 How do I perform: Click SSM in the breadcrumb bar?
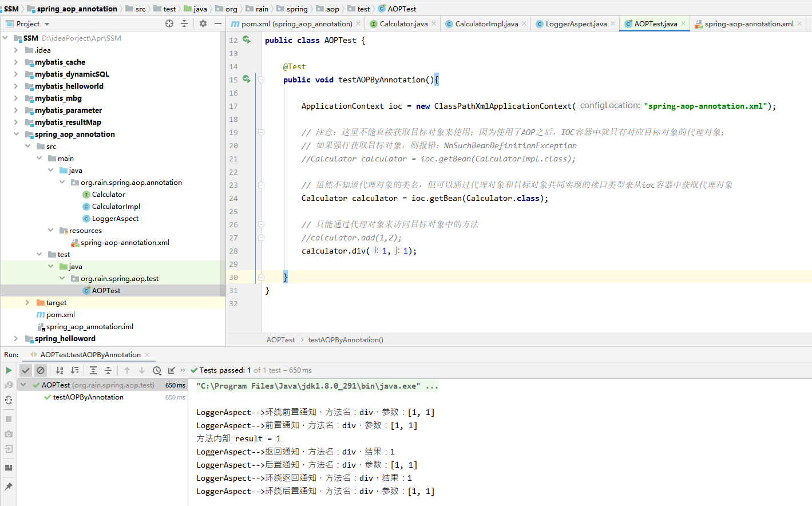tap(11, 9)
